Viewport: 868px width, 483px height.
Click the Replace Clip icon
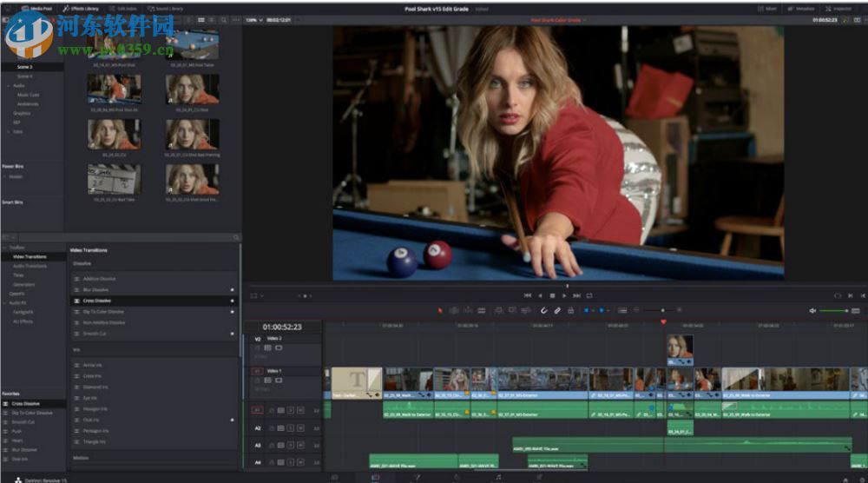pos(526,311)
